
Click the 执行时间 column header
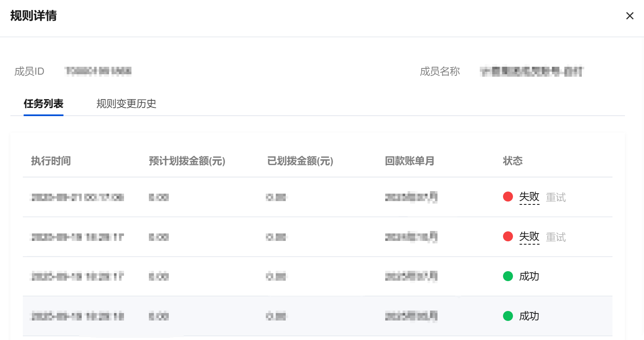51,161
